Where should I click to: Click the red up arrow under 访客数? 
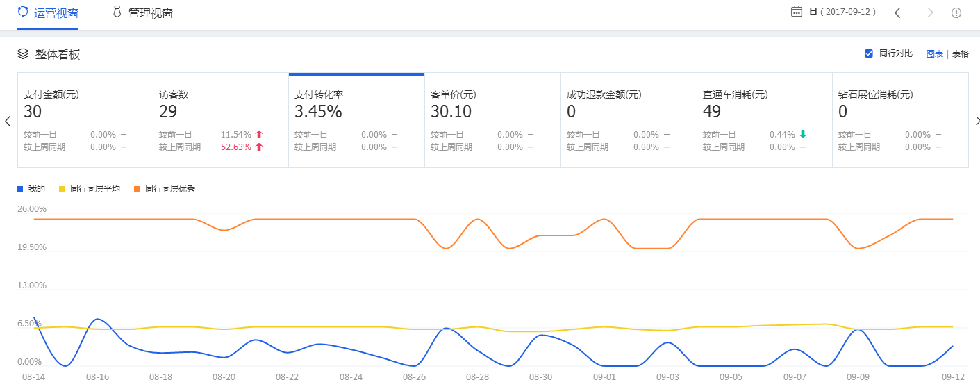click(259, 135)
